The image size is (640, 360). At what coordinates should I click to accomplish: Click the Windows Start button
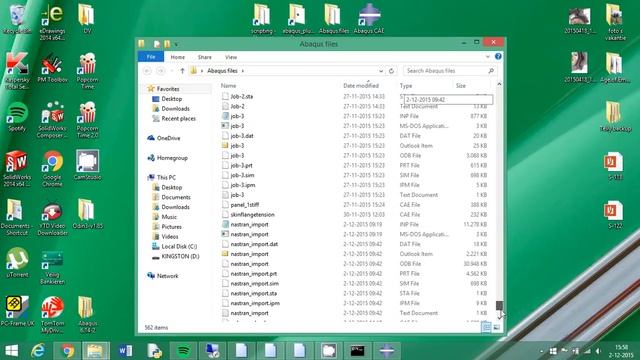click(x=11, y=351)
